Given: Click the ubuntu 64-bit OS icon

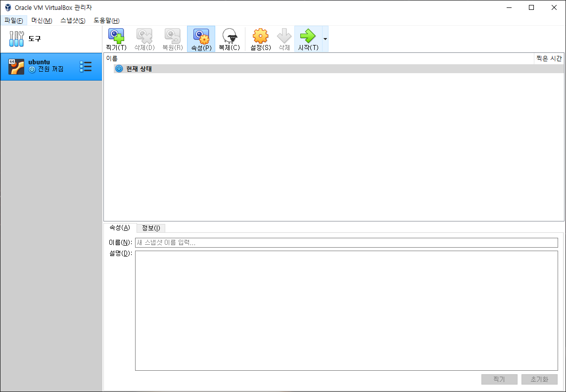Looking at the screenshot, I should click(16, 67).
